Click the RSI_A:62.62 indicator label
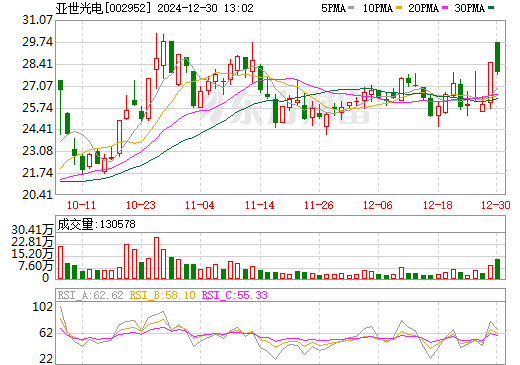 point(91,295)
